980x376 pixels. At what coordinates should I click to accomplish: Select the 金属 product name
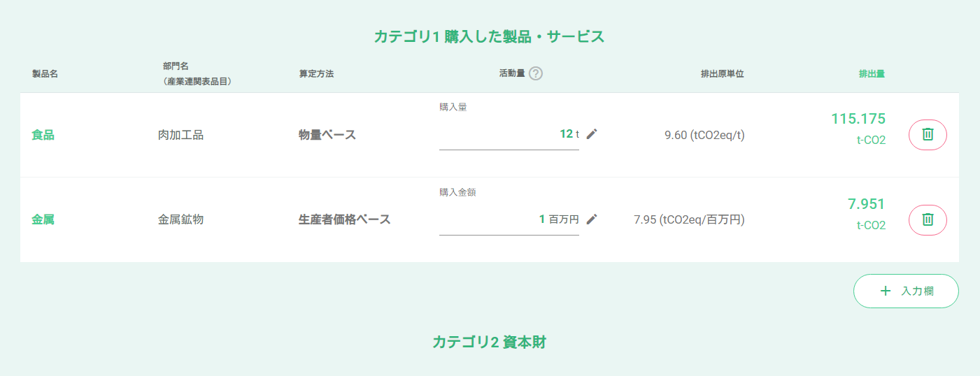(x=43, y=219)
